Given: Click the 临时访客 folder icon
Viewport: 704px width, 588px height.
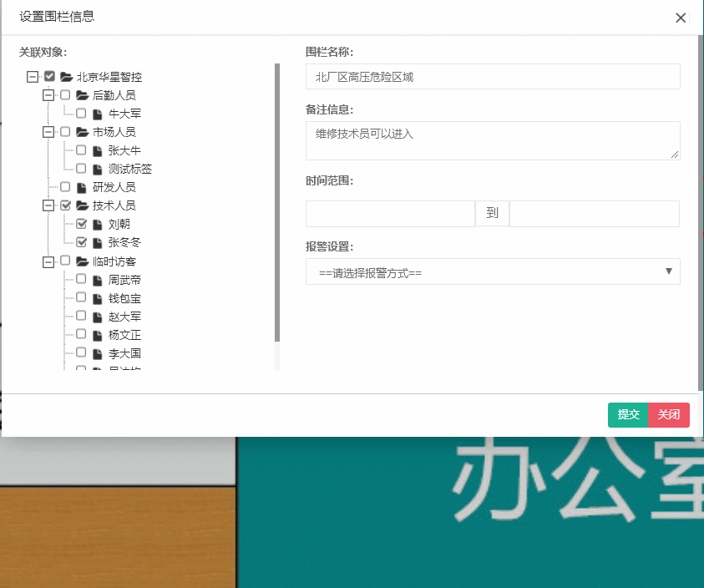Looking at the screenshot, I should coord(81,261).
